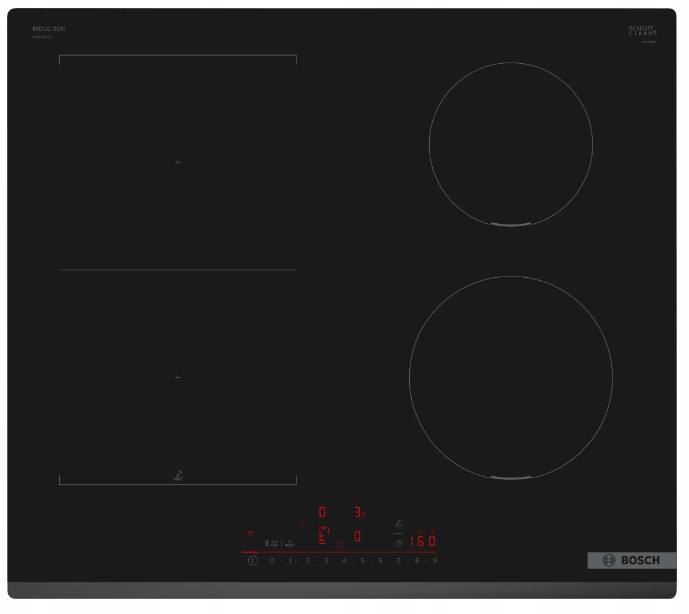The image size is (689, 614).
Task: Select the upper-left zone display showing 0
Action: point(322,512)
